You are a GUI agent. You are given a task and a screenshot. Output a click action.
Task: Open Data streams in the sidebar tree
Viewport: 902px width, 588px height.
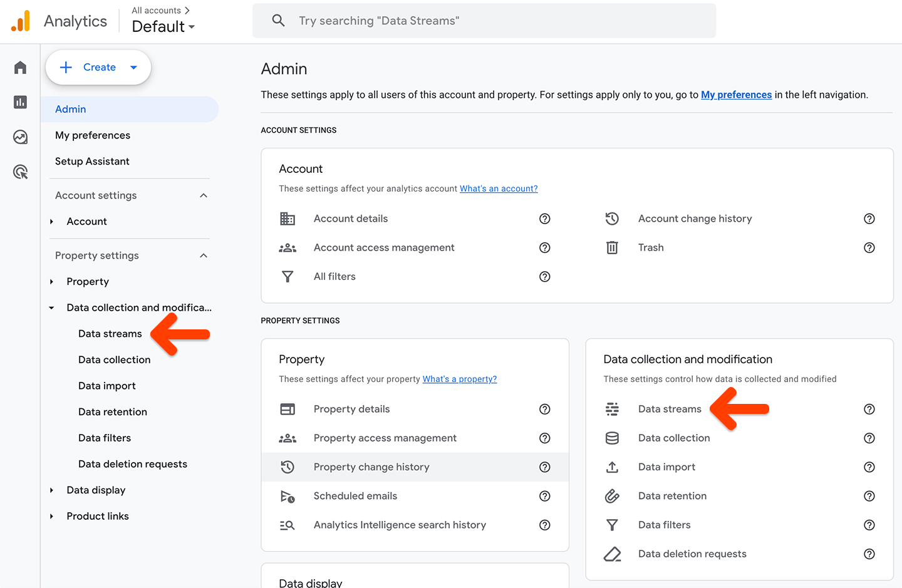[110, 334]
